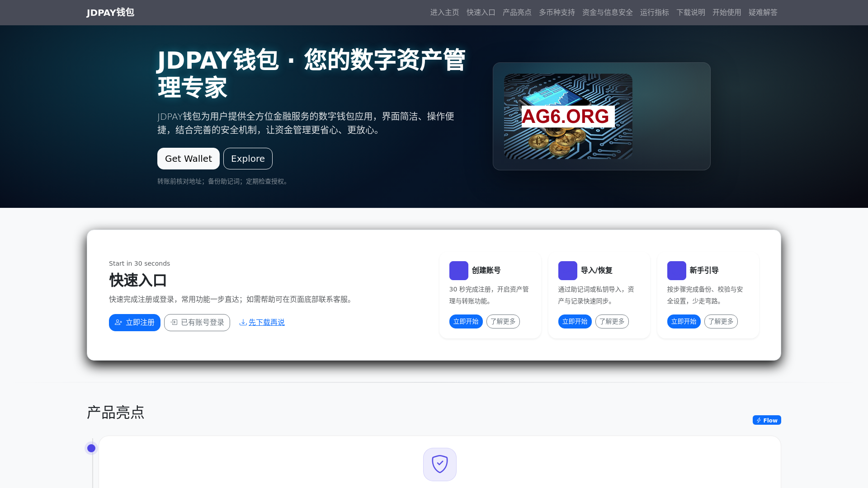Click 了解更多 in 新手引导 card
Screen dimensions: 868x488
click(721, 322)
